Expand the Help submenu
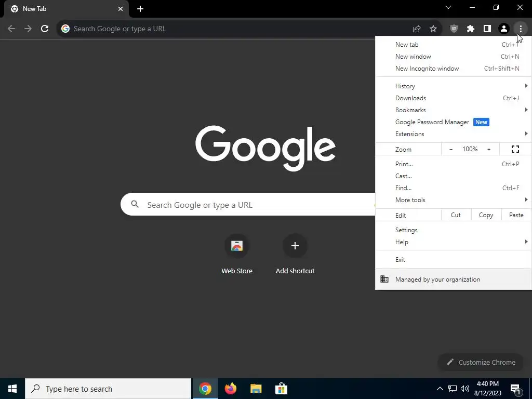The width and height of the screenshot is (532, 399). click(453, 242)
